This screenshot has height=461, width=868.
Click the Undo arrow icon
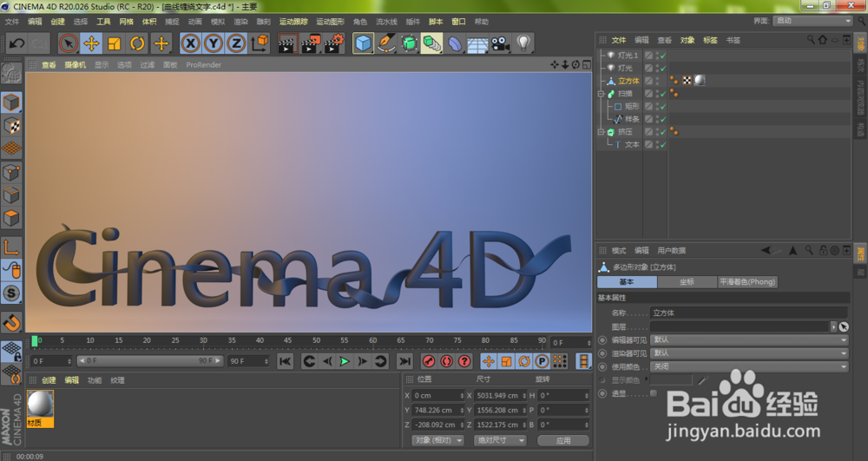pyautogui.click(x=16, y=43)
